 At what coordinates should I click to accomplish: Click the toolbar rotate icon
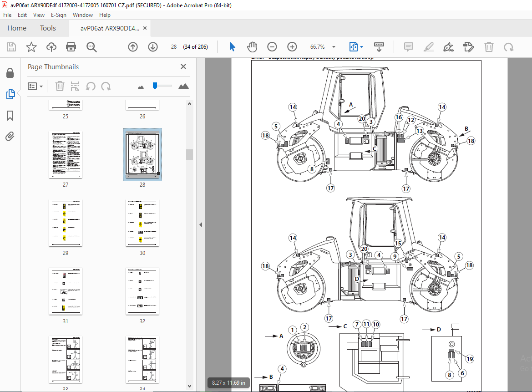pos(508,47)
